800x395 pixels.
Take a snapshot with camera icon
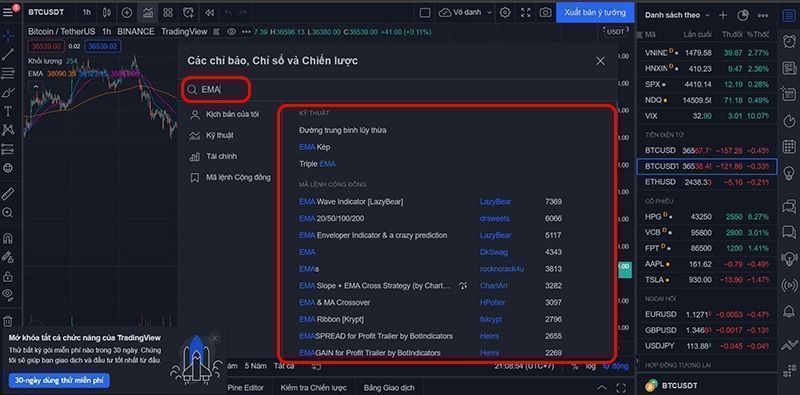(545, 12)
